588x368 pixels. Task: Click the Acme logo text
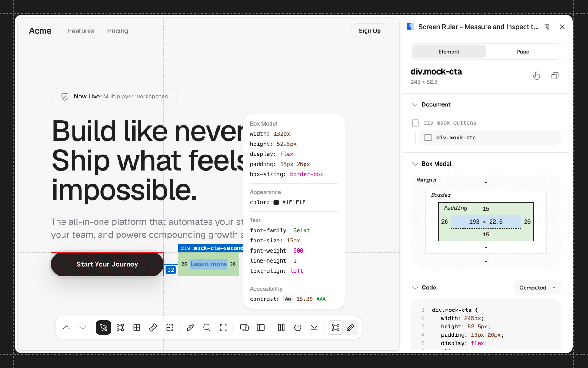tap(40, 31)
